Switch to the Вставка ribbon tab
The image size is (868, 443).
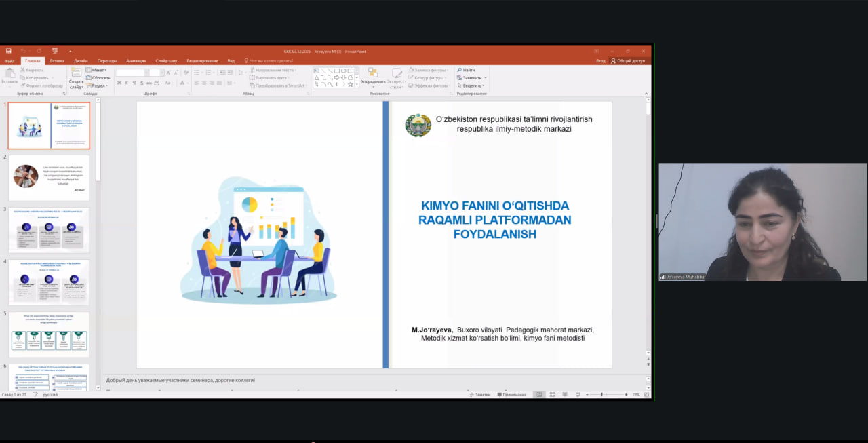pyautogui.click(x=58, y=60)
